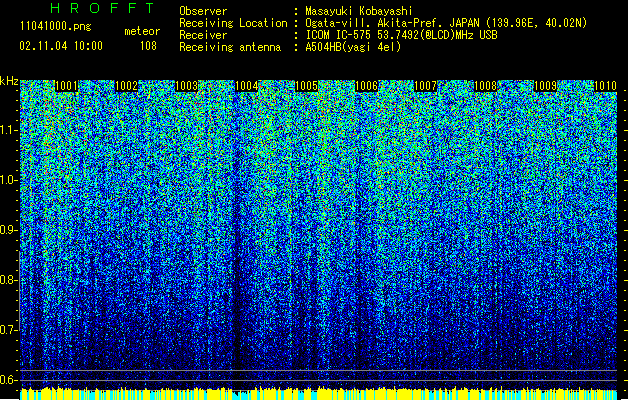629x400 pixels.
Task: Click the meteor count 108
Action: [148, 46]
